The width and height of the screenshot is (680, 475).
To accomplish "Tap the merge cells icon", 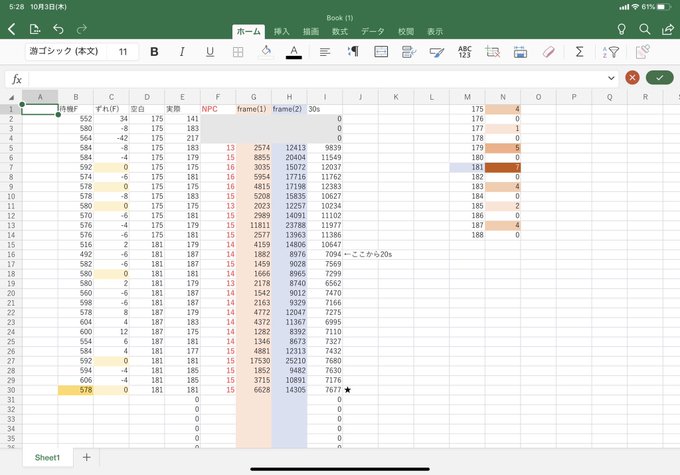I will pos(381,52).
